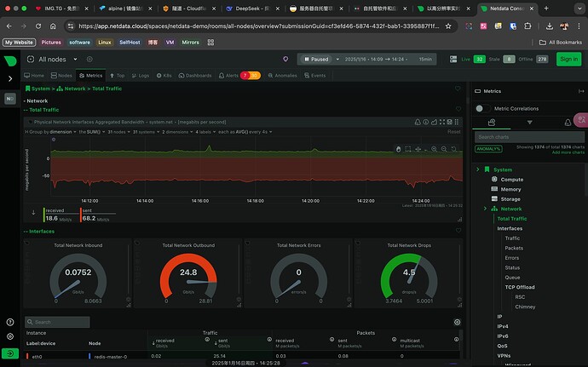Click the Sign in button

click(568, 59)
